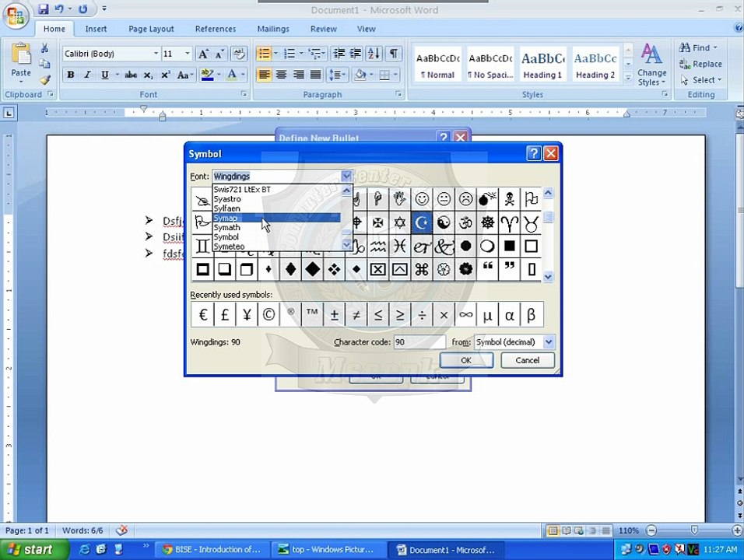Open the Font name dropdown showing Calibri (Body)
Image resolution: width=744 pixels, height=560 pixels.
click(156, 54)
